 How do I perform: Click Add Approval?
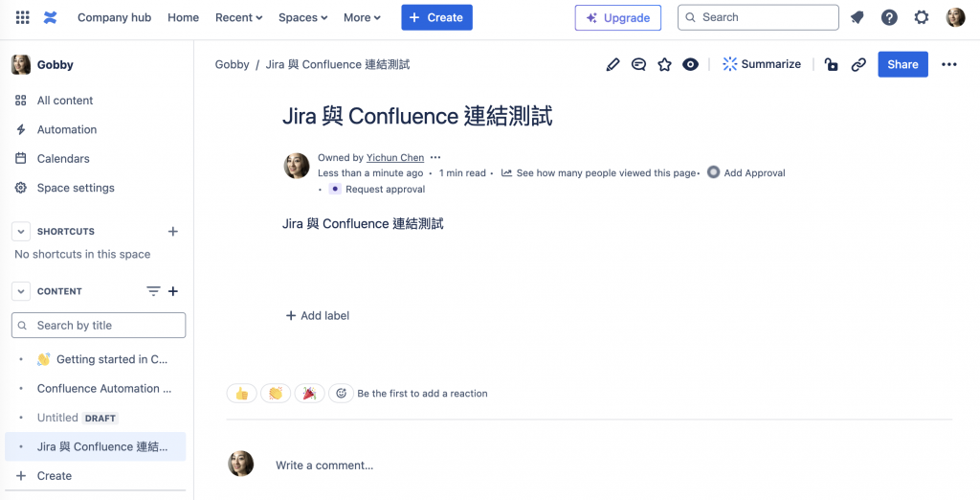pos(746,172)
